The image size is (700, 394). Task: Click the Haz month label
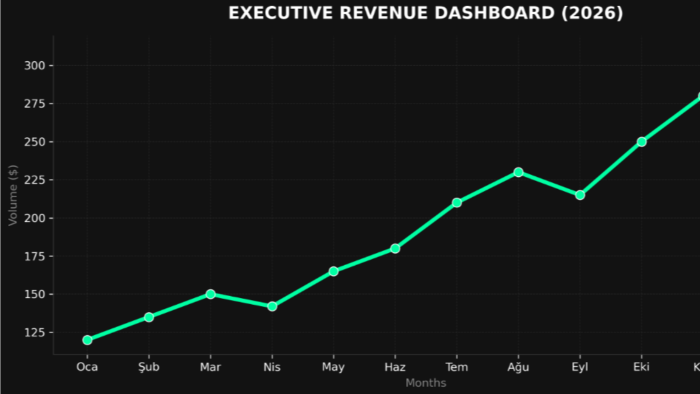pyautogui.click(x=395, y=367)
